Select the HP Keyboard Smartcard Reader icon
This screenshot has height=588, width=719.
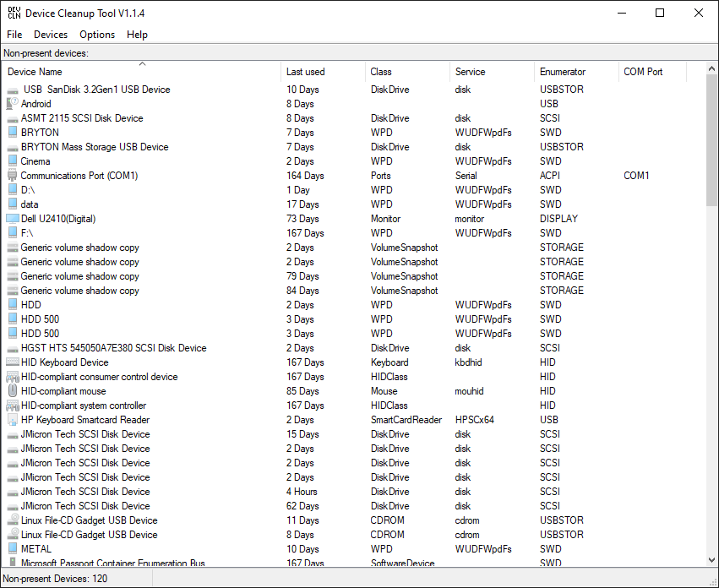[x=13, y=420]
